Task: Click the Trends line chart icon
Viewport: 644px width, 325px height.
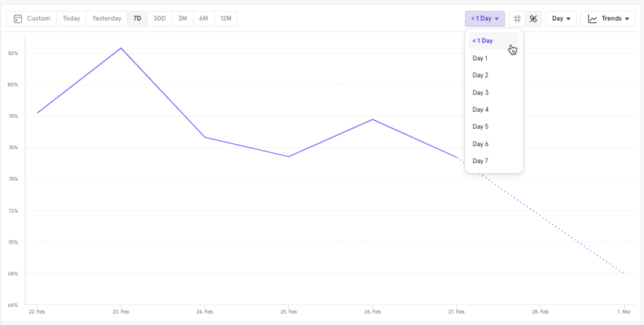Action: pos(593,19)
